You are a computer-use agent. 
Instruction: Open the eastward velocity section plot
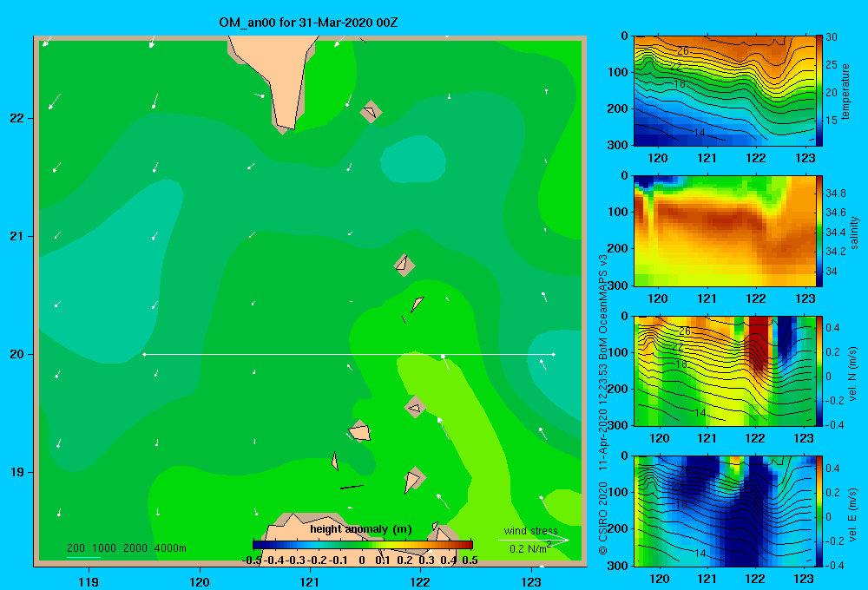[725, 511]
